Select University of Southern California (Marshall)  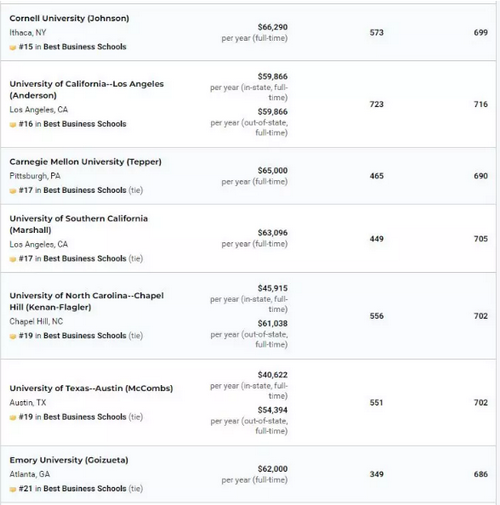(79, 224)
